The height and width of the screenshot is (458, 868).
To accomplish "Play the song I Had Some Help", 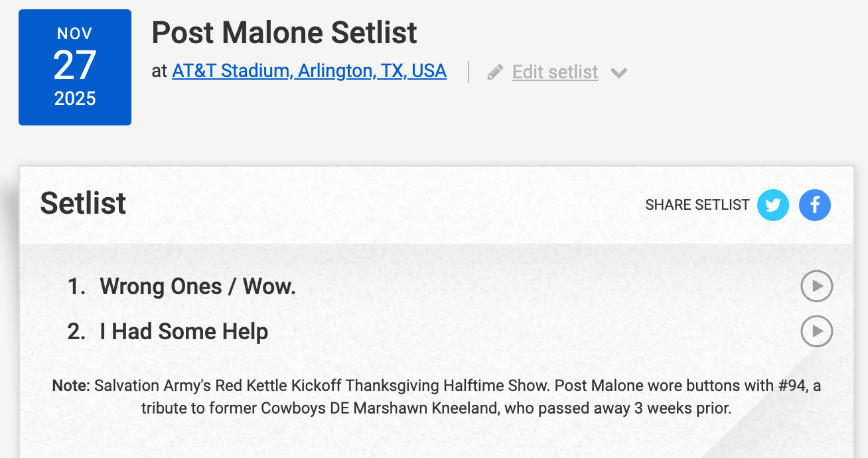I will coord(816,331).
